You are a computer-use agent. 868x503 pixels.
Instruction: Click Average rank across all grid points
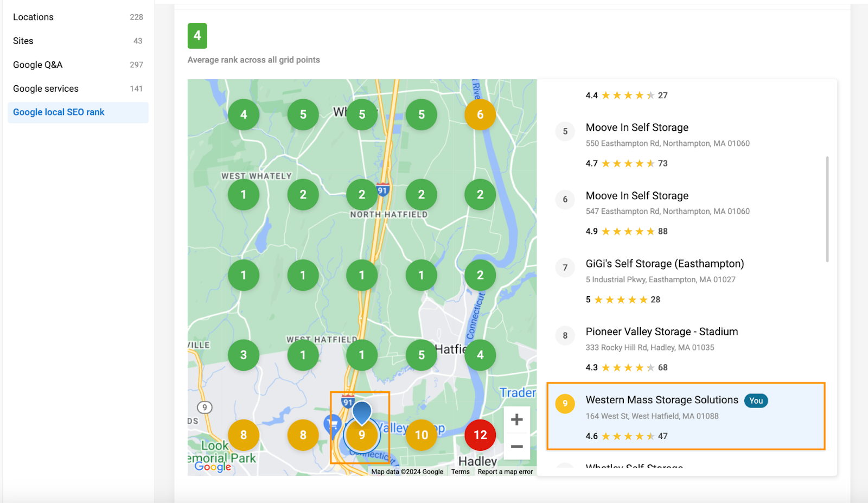click(x=254, y=60)
